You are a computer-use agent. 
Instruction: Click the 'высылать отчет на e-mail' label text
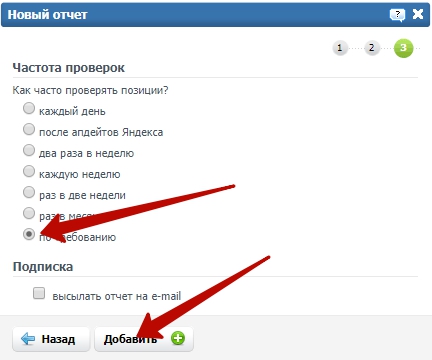[x=117, y=296]
